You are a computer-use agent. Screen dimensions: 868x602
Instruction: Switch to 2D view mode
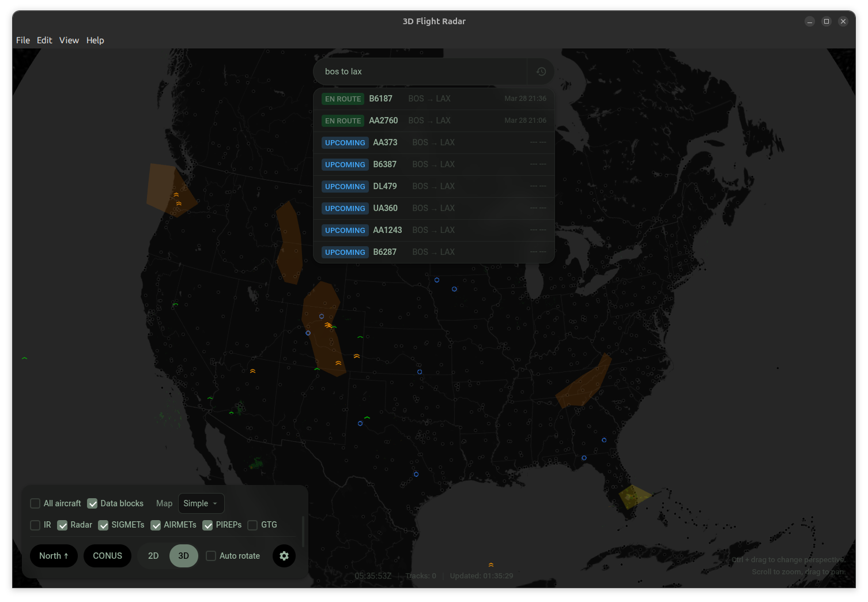(x=153, y=556)
